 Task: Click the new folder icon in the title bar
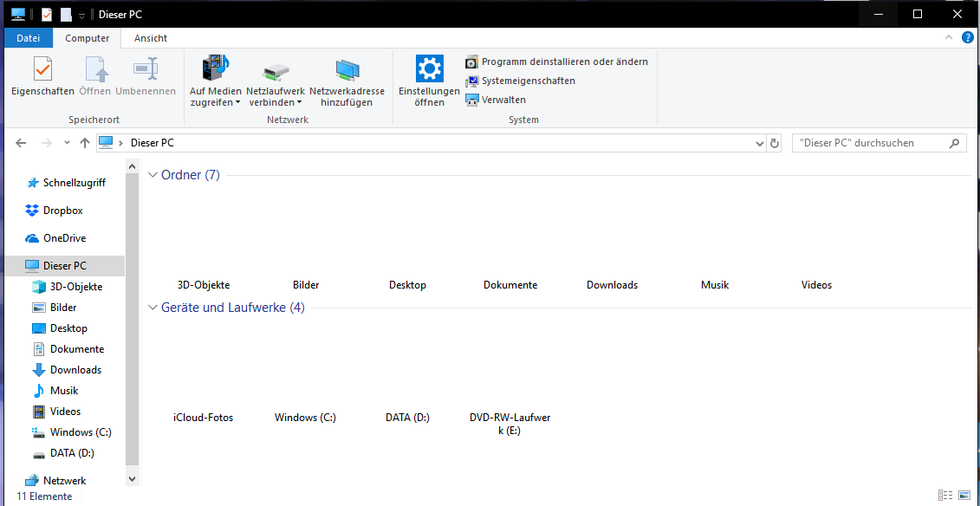pos(66,14)
